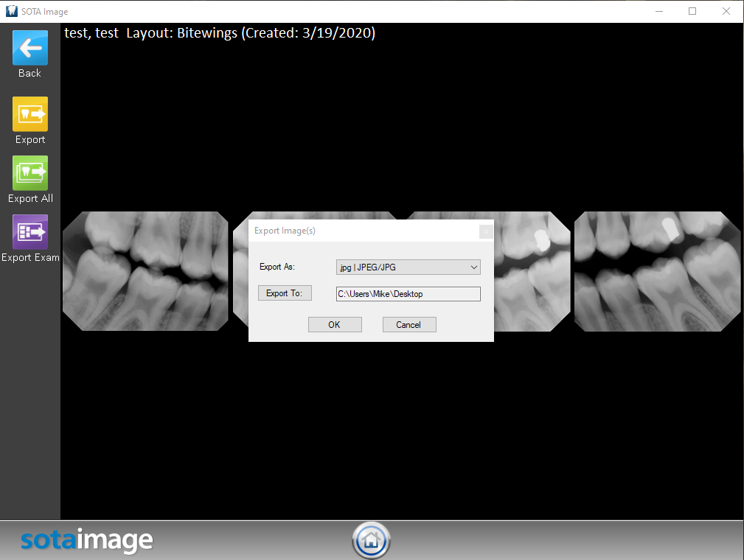744x560 pixels.
Task: Click the sotaimage logo in footer
Action: pyautogui.click(x=86, y=541)
